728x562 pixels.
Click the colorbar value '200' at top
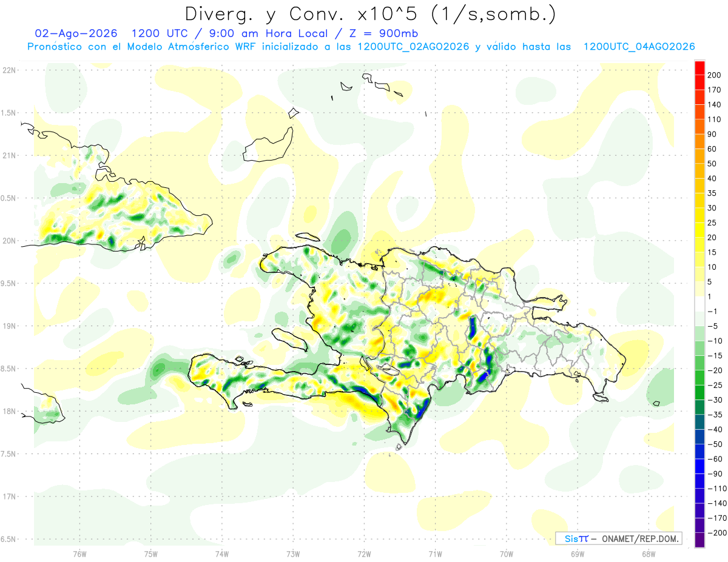(x=715, y=75)
